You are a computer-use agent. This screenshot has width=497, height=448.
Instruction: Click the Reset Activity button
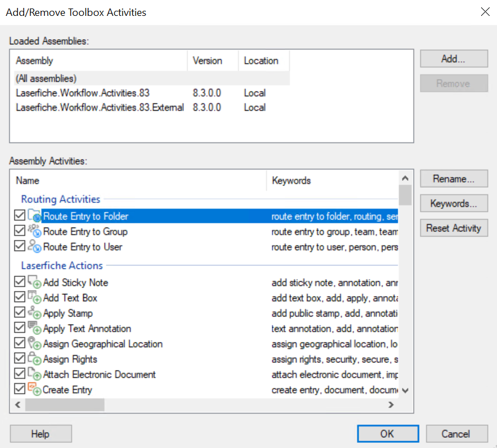(x=453, y=228)
